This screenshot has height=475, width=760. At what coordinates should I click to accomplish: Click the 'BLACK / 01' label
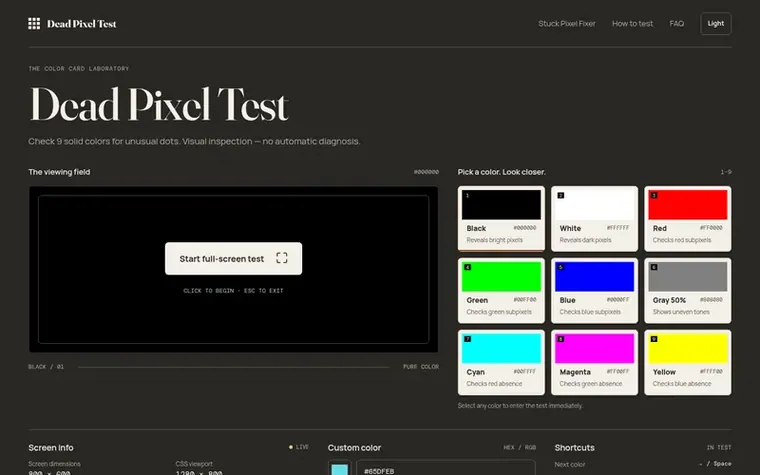(x=46, y=367)
